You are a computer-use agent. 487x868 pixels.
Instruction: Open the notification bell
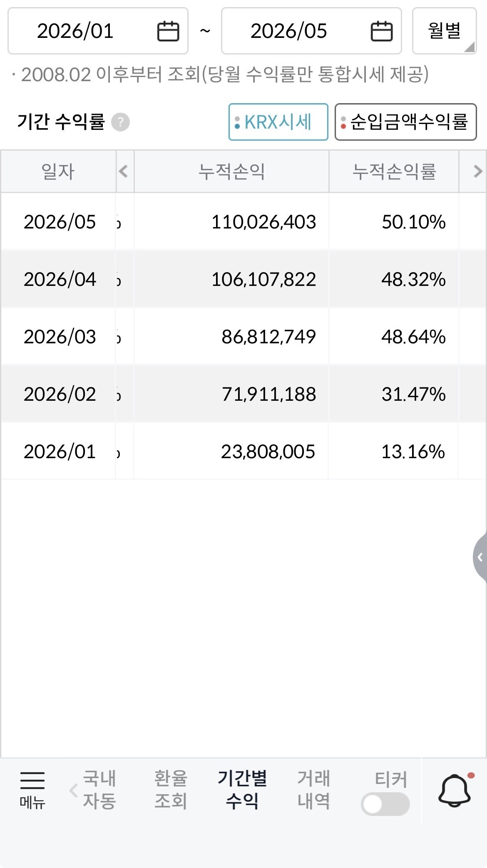click(x=455, y=791)
